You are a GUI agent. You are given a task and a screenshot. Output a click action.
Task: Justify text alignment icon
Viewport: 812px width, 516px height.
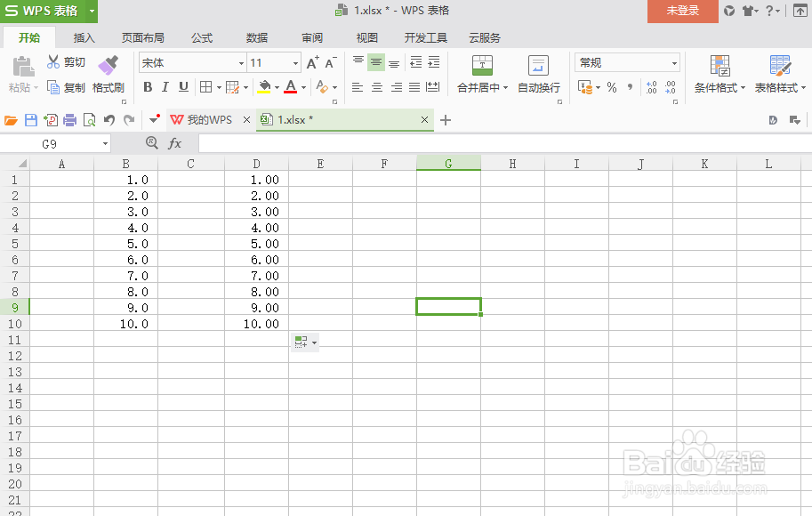[x=414, y=87]
